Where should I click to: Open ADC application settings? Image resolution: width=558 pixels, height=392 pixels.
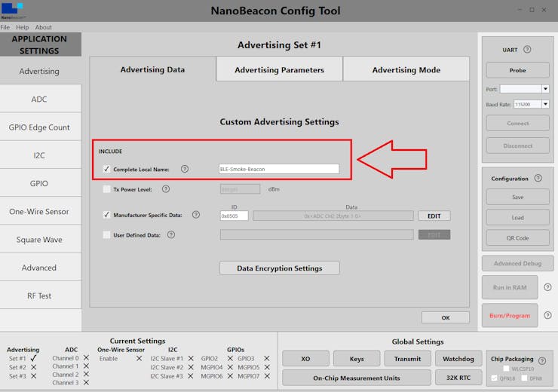pyautogui.click(x=40, y=100)
